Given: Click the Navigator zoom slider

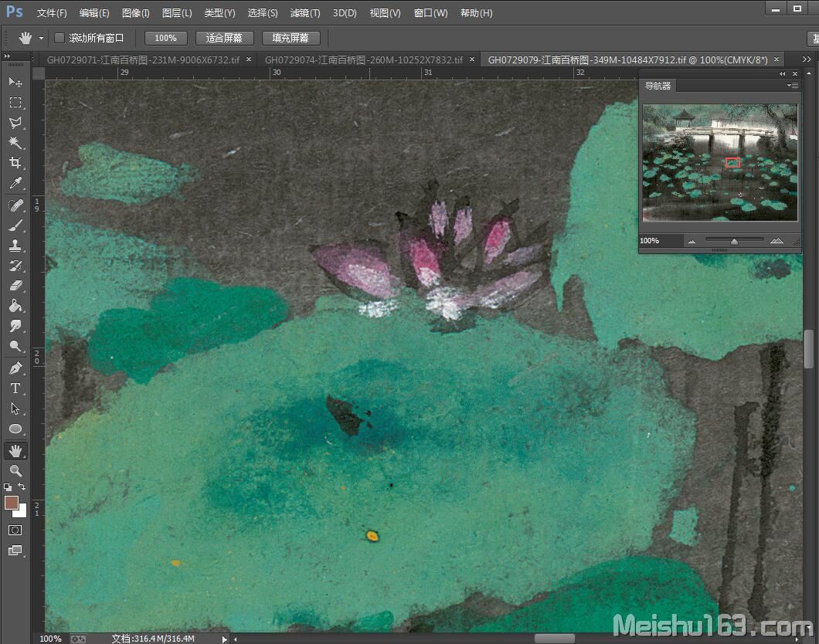Looking at the screenshot, I should click(734, 241).
